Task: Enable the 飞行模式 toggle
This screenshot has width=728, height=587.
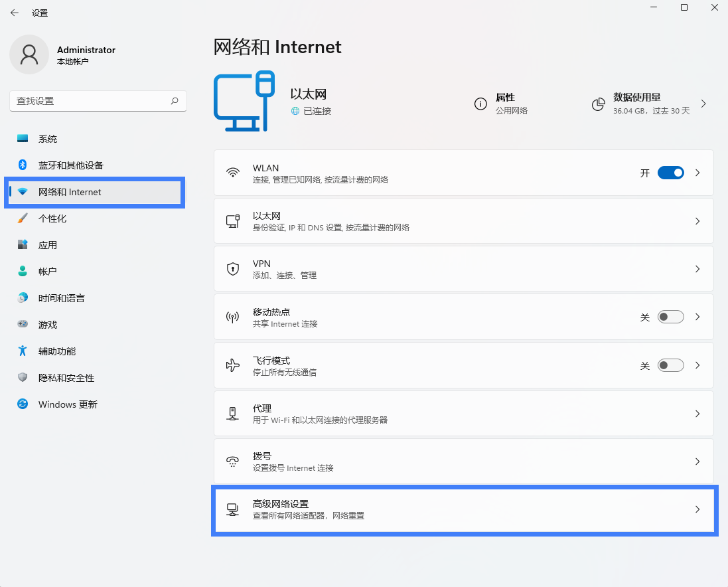Action: tap(670, 365)
